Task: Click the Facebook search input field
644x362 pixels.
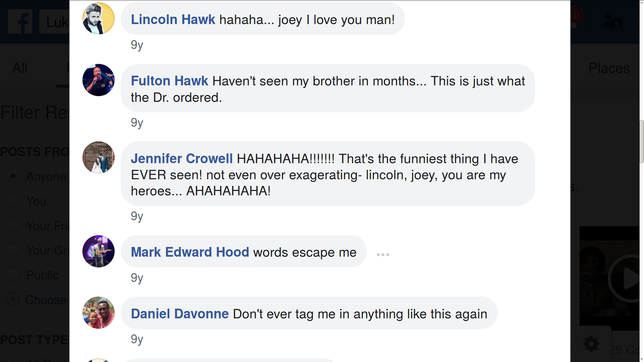Action: point(55,23)
